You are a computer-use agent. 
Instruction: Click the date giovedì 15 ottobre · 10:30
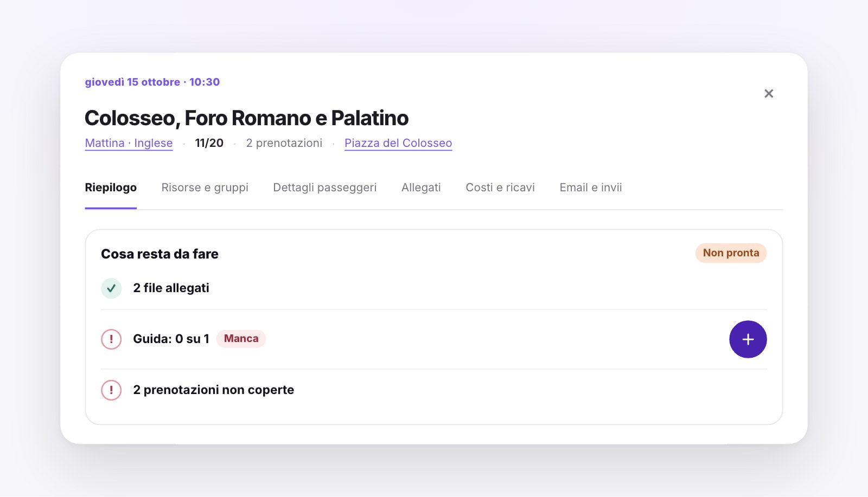(152, 82)
